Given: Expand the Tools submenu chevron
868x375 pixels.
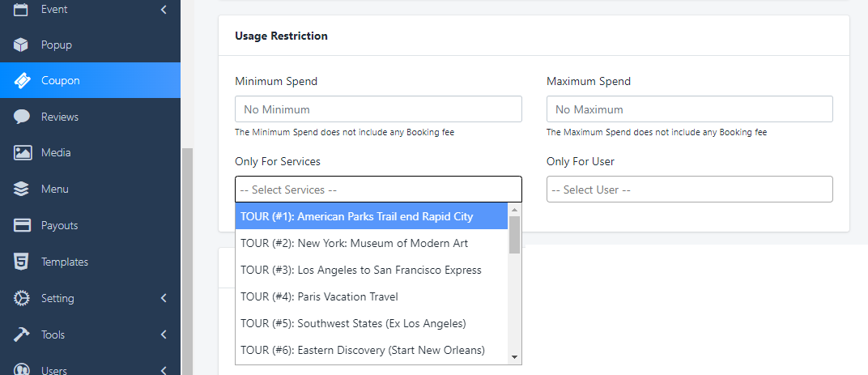Looking at the screenshot, I should 164,335.
